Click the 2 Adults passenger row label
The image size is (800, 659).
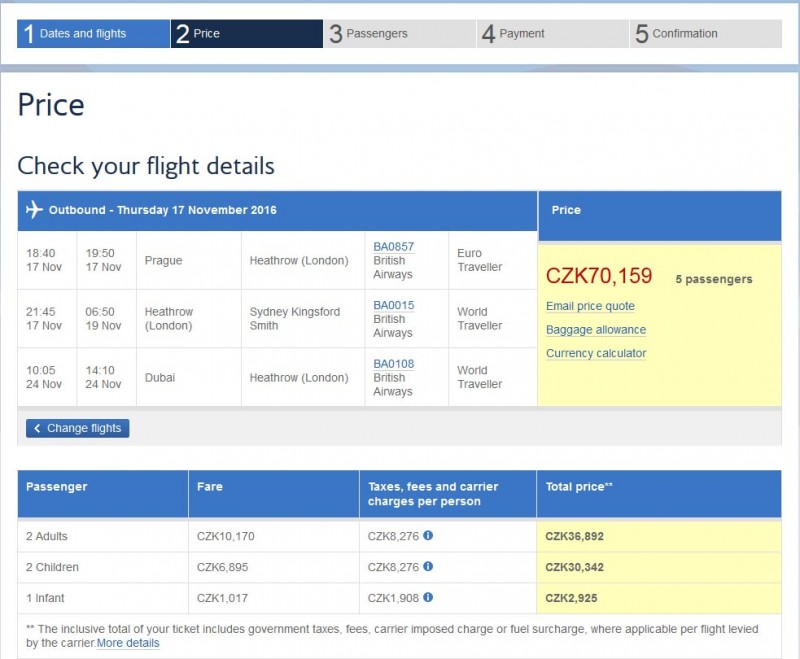47,537
